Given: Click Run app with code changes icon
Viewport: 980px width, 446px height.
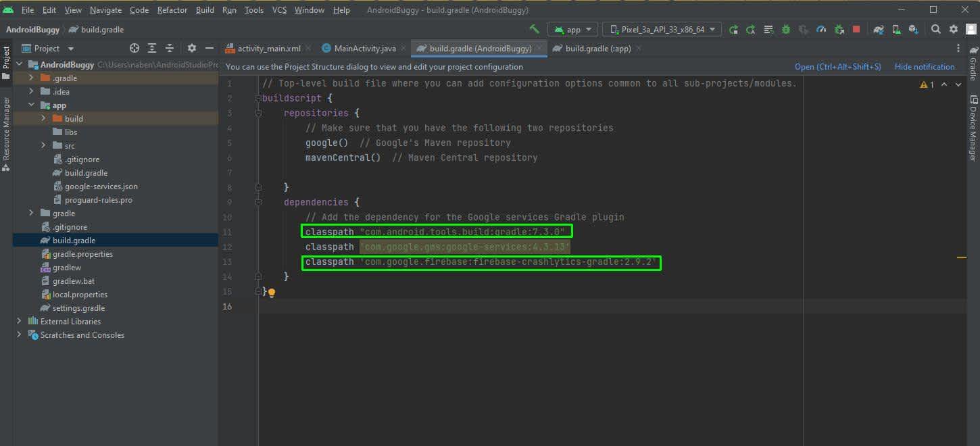Looking at the screenshot, I should (x=733, y=29).
